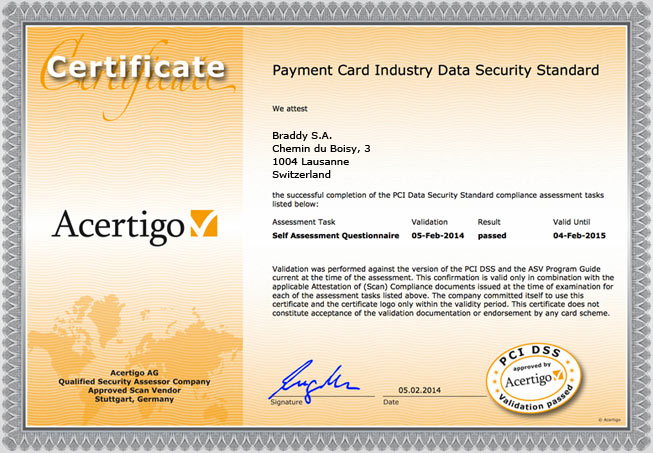This screenshot has width=653, height=453.
Task: Click the blue handwritten signature
Action: pyautogui.click(x=314, y=382)
